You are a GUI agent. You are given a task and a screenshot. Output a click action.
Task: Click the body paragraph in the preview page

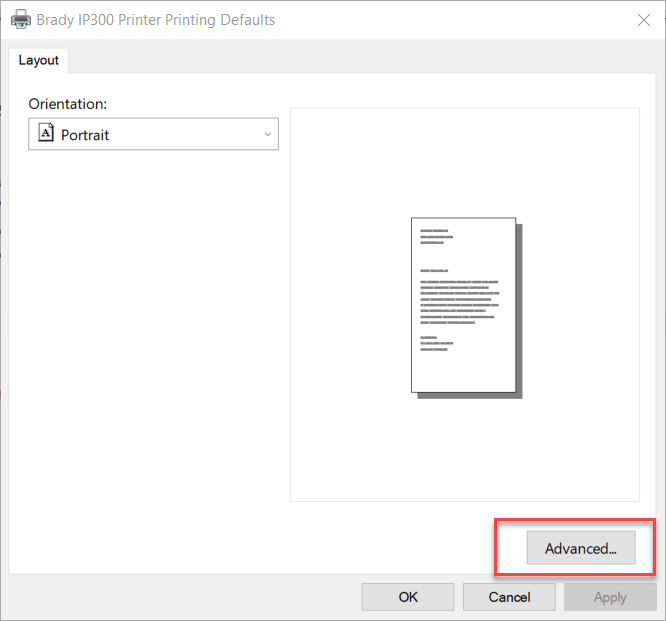(x=459, y=302)
